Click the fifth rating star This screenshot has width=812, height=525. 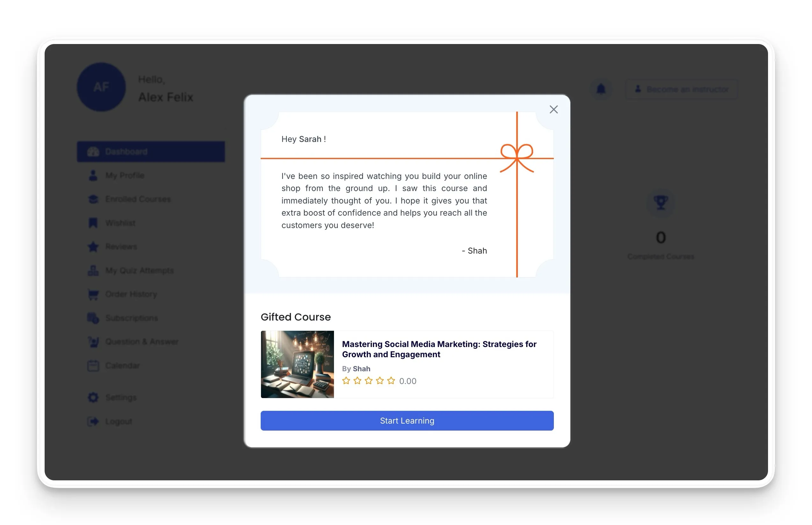(x=391, y=381)
